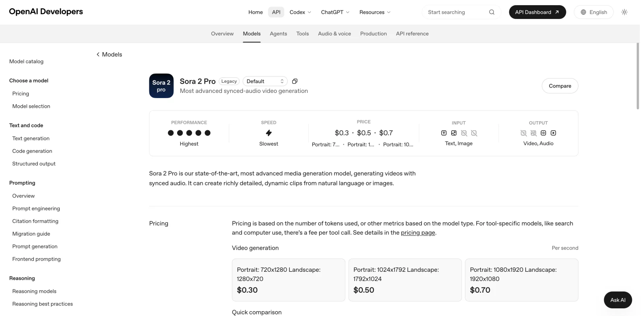Image resolution: width=644 pixels, height=316 pixels.
Task: Click the OpenAI Developers logo
Action: point(46,12)
